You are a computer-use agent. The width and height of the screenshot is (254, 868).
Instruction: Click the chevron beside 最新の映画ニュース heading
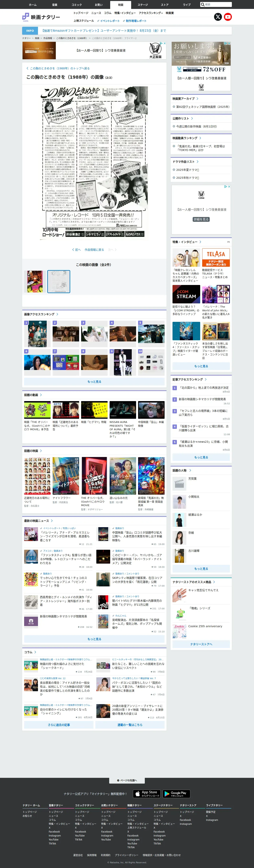(52, 521)
